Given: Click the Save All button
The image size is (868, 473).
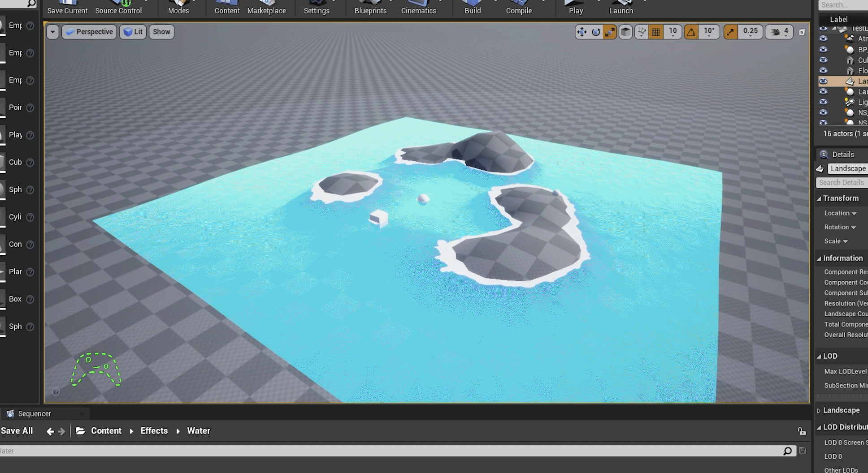Looking at the screenshot, I should point(17,430).
